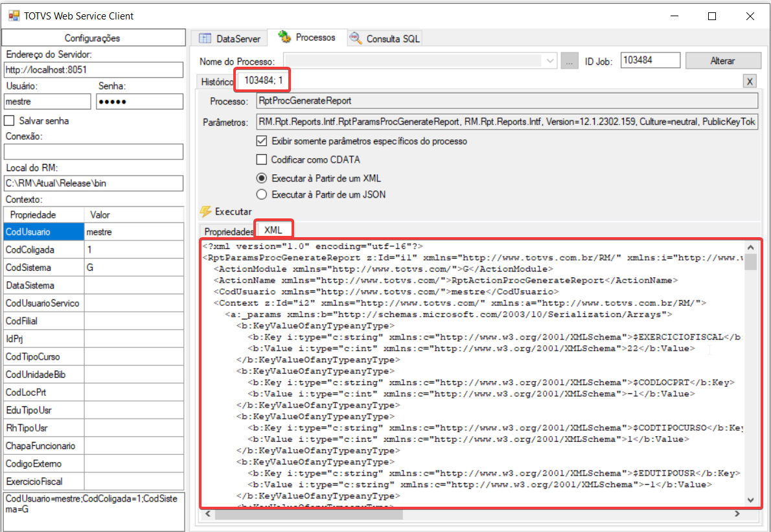The width and height of the screenshot is (771, 532).
Task: Select the DataSistema property cell
Action: [44, 285]
